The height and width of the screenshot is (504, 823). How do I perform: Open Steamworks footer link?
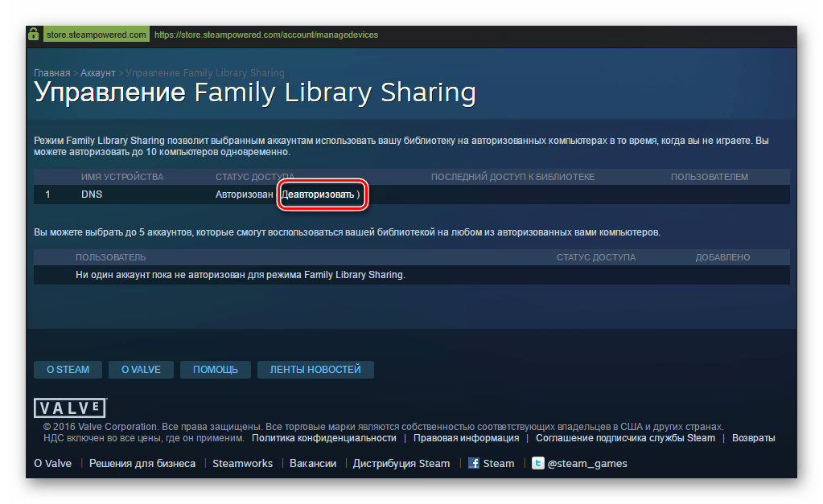(x=242, y=463)
